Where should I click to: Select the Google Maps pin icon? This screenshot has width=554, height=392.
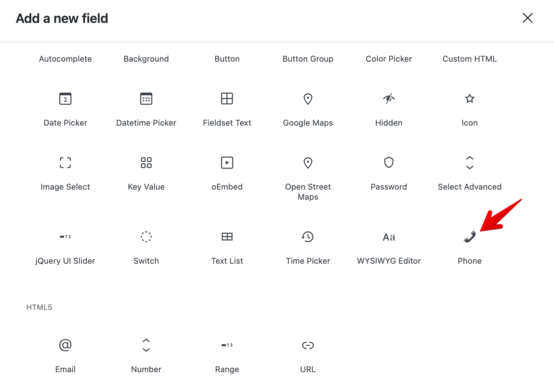[308, 99]
